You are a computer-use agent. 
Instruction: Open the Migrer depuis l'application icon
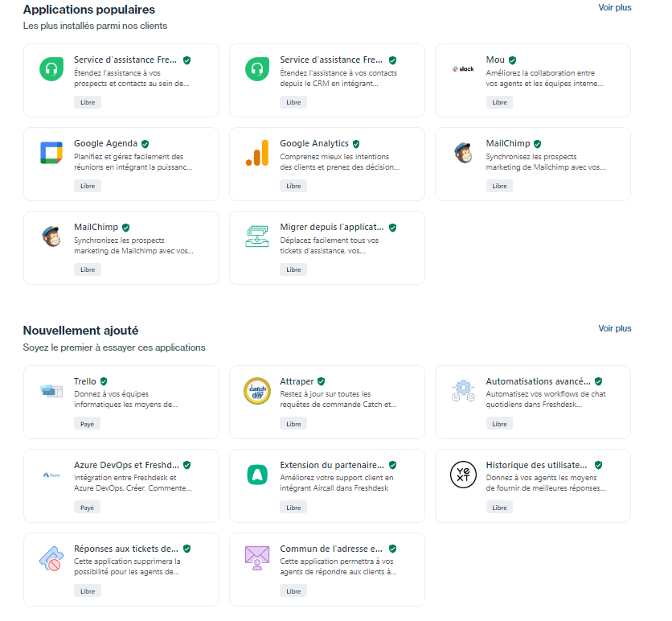pos(257,236)
